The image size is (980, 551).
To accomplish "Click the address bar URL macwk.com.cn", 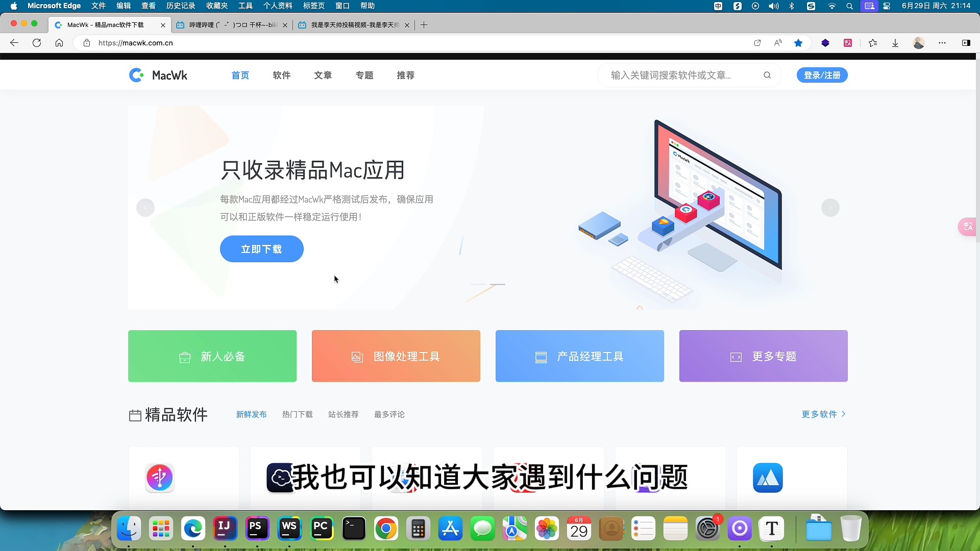I will click(136, 43).
